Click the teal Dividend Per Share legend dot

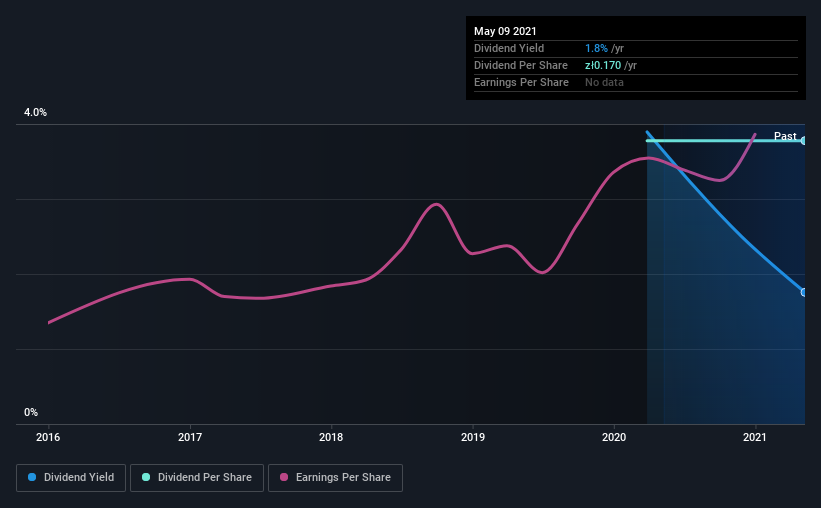pos(146,477)
